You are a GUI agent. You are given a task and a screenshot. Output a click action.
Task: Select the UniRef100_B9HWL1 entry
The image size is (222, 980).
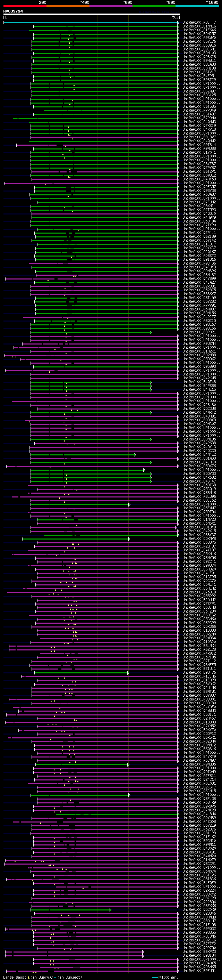coord(199,61)
